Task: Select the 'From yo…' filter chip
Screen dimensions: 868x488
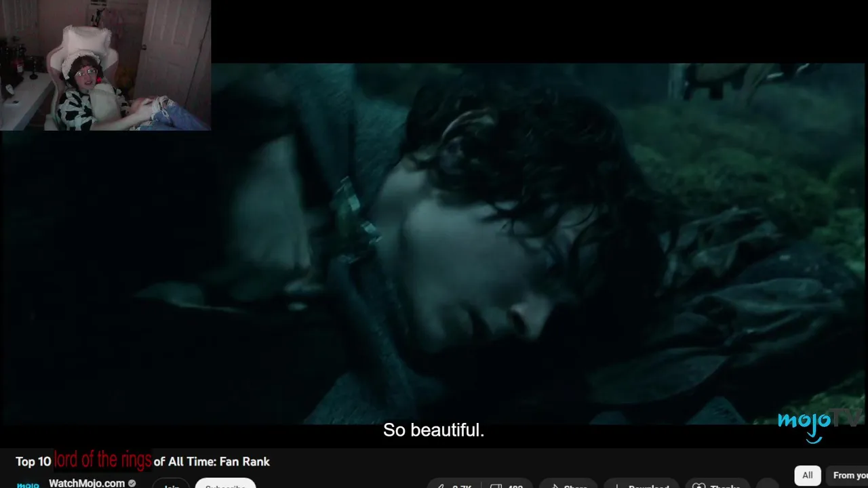Action: click(x=847, y=475)
